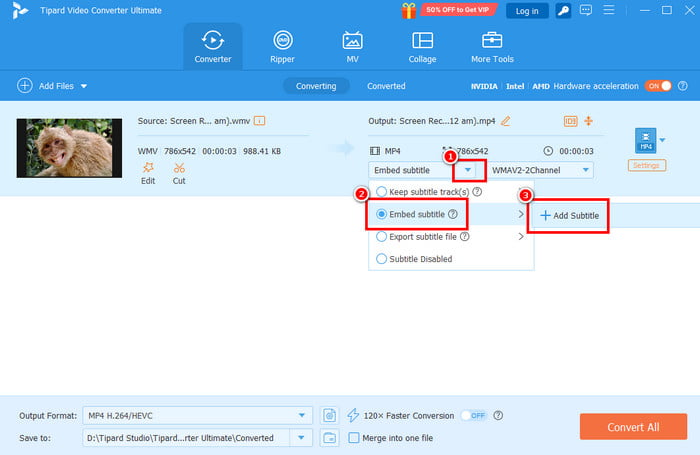Click the Tipard app logo icon
This screenshot has width=700, height=455.
20,10
